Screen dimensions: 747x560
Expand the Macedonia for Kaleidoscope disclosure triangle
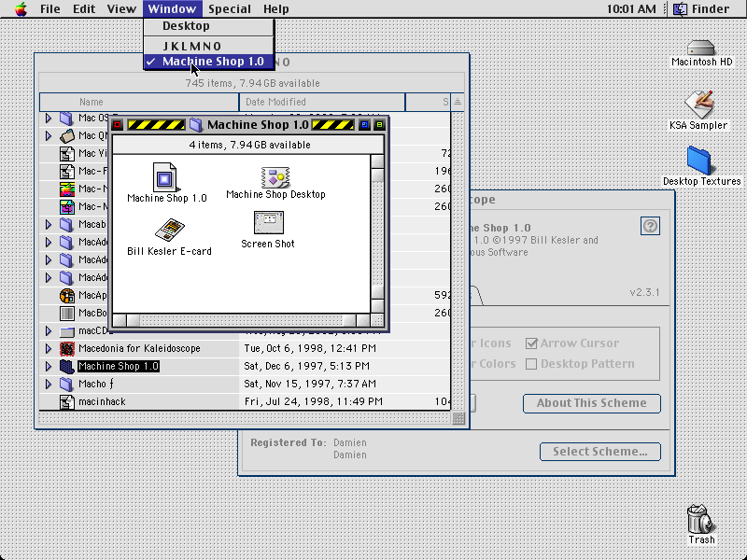click(49, 348)
